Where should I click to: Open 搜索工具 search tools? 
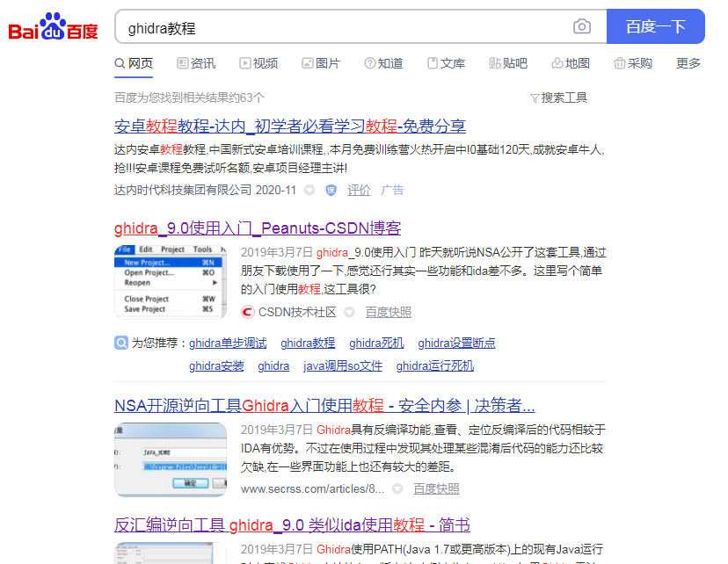(559, 98)
